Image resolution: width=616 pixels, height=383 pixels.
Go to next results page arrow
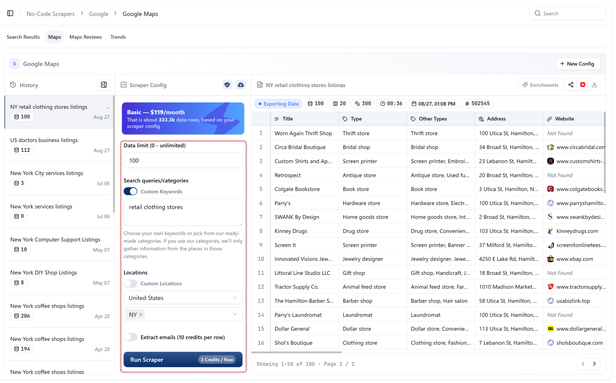click(594, 364)
